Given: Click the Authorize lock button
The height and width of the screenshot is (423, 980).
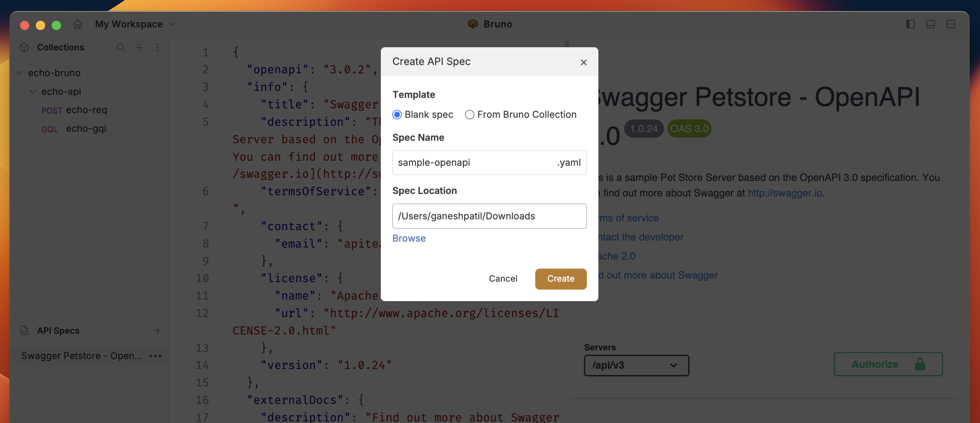Looking at the screenshot, I should pos(887,364).
